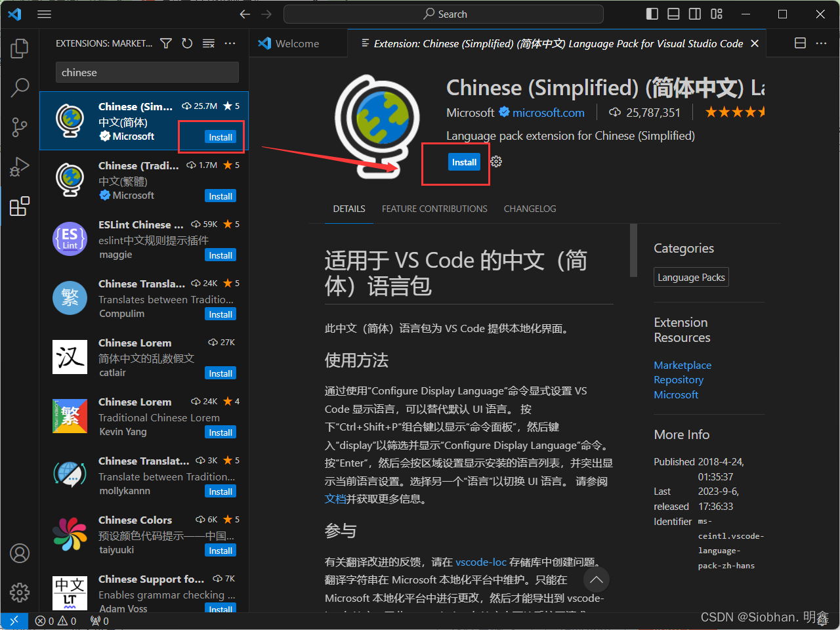Open the Run and Debug view
This screenshot has height=630, width=840.
pos(20,167)
